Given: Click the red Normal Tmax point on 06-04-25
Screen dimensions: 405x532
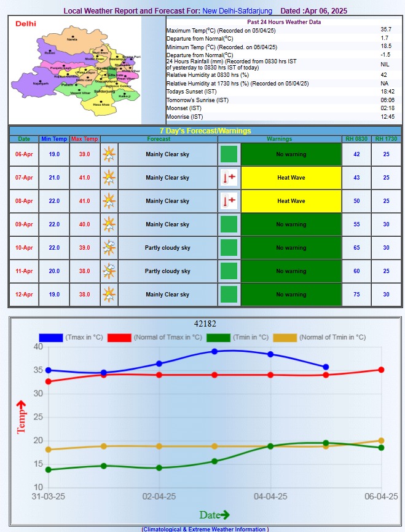Looking at the screenshot, I should click(x=381, y=370).
